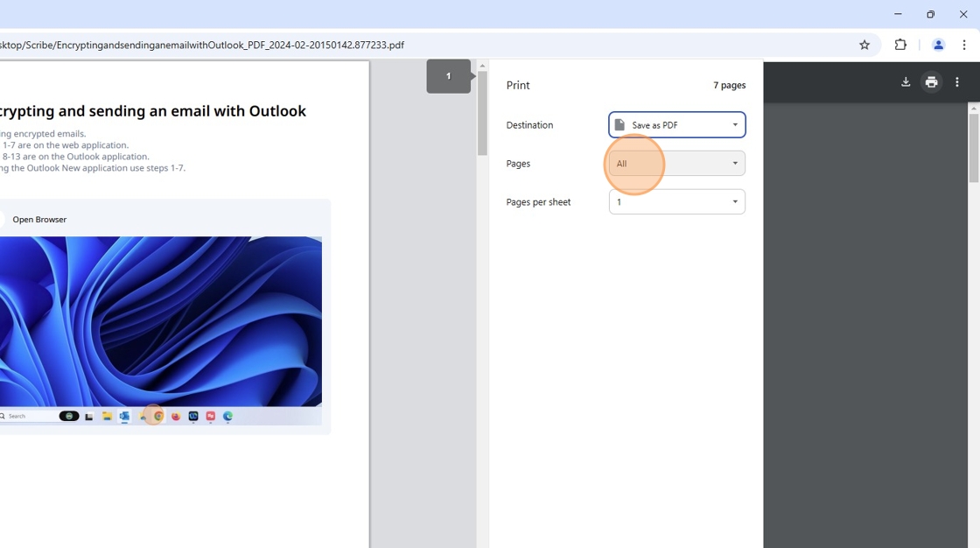980x548 pixels.
Task: Click the print preview vertical scrollbar thumb
Action: [482, 113]
